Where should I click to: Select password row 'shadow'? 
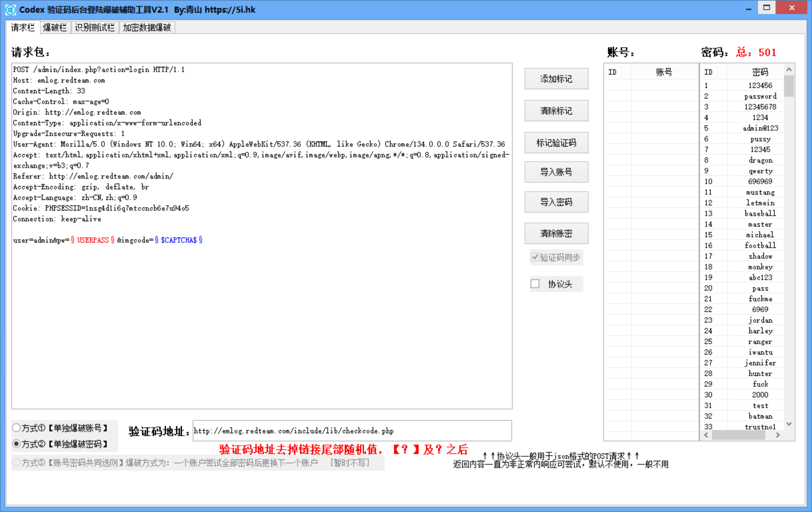[x=742, y=256]
